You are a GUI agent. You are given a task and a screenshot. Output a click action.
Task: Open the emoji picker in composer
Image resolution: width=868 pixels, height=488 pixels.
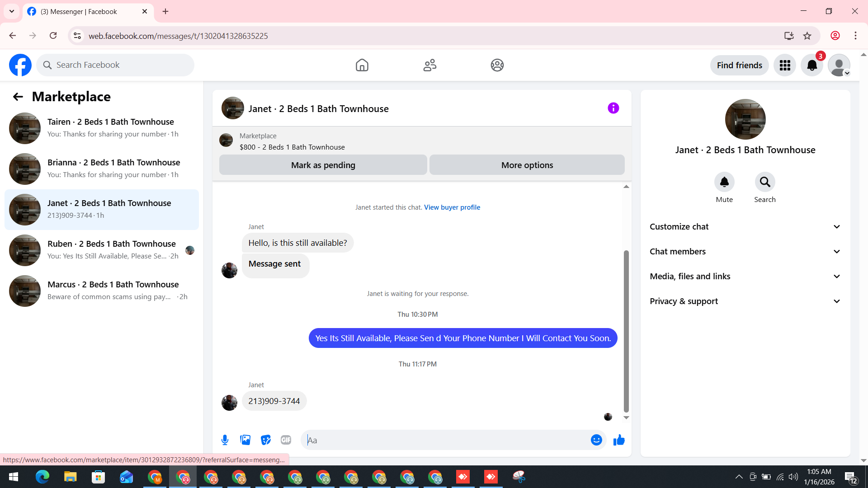(x=596, y=440)
